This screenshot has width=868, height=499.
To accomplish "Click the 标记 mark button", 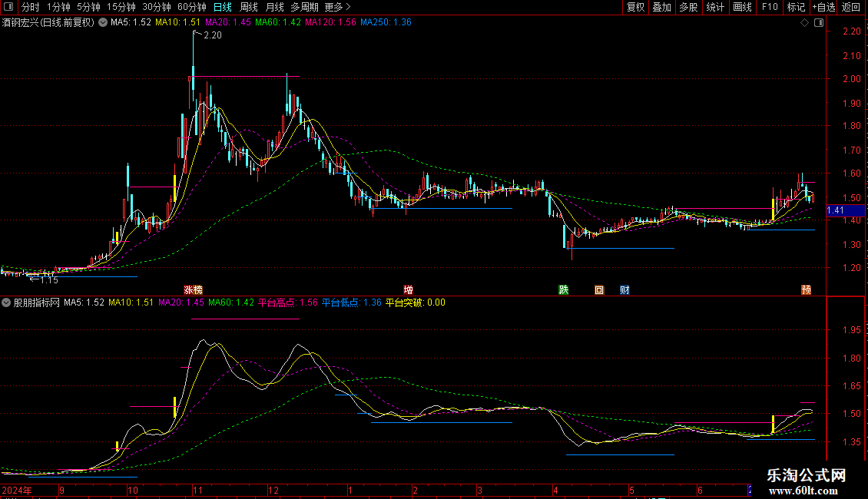I will point(796,7).
